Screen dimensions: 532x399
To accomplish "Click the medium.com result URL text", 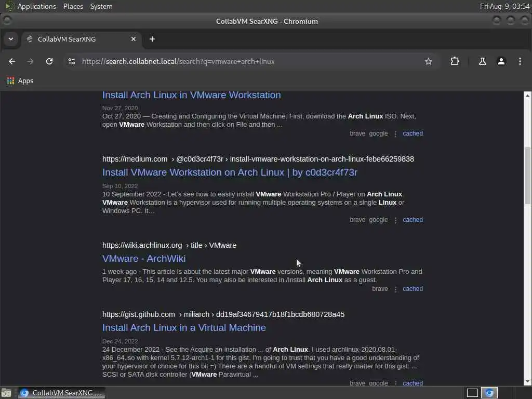I will (258, 159).
